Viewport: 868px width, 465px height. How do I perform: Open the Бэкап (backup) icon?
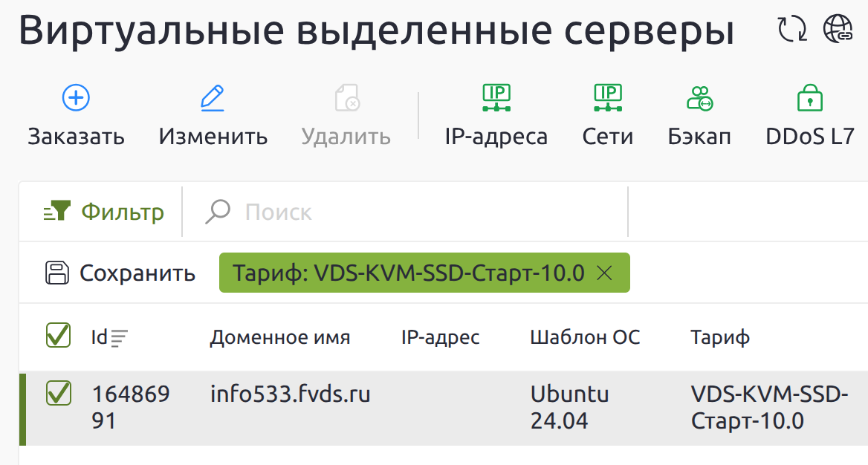pyautogui.click(x=699, y=98)
